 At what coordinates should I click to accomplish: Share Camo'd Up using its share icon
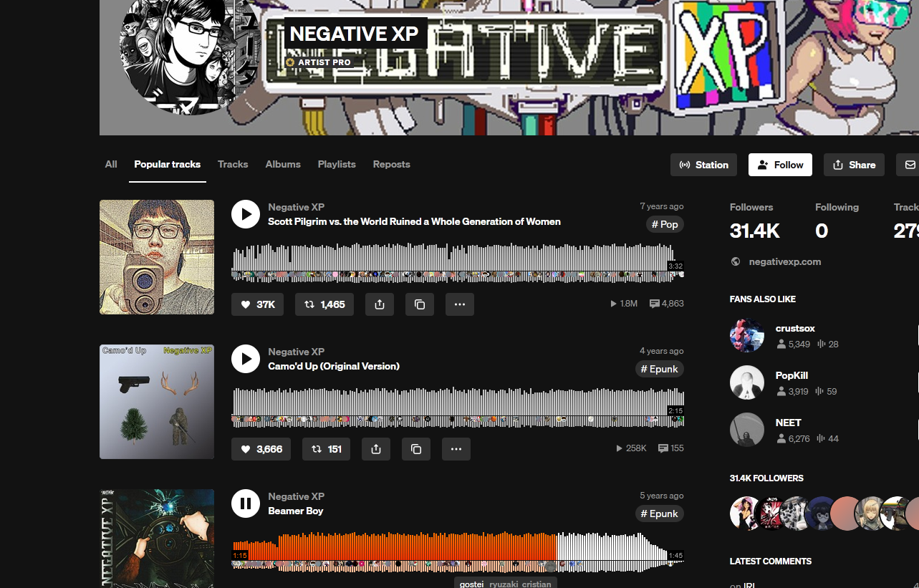click(x=376, y=449)
